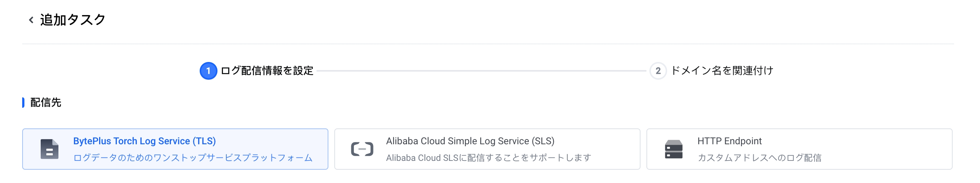980x183 pixels.
Task: Click the HTTP Endpoint title text
Action: [729, 141]
